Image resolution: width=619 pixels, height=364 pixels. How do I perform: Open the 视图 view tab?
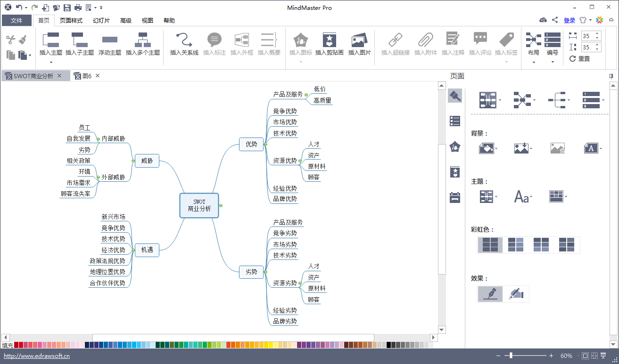tap(148, 20)
